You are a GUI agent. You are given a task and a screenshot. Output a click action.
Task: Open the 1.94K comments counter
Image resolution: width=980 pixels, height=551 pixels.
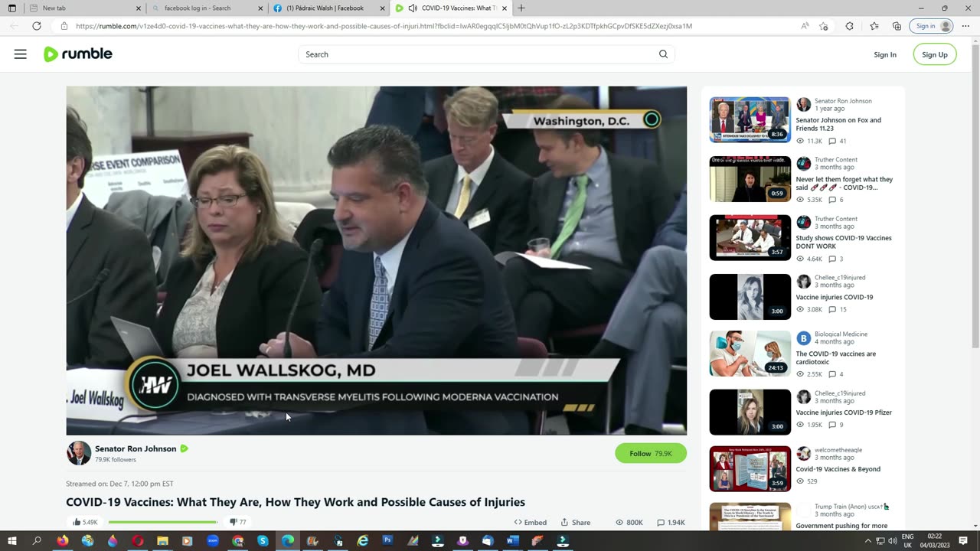[x=671, y=523]
